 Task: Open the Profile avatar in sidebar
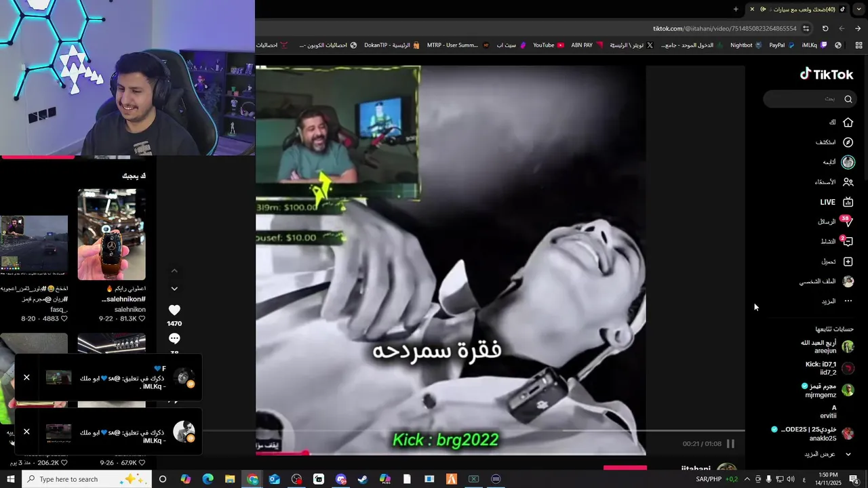pos(848,281)
